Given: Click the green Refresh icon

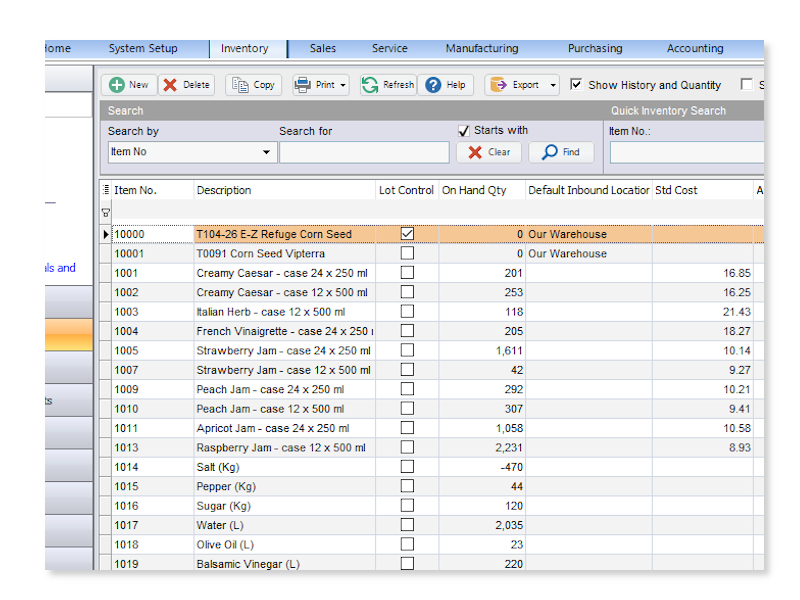Looking at the screenshot, I should [370, 85].
